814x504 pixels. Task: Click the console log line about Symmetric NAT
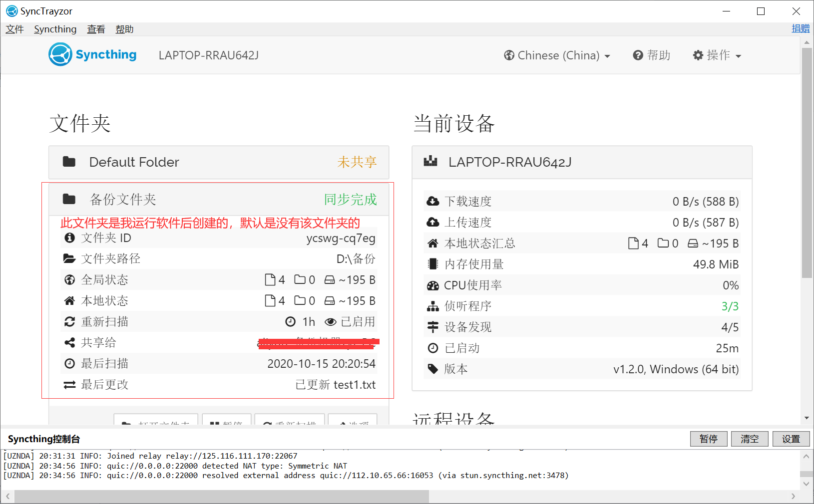click(x=175, y=466)
